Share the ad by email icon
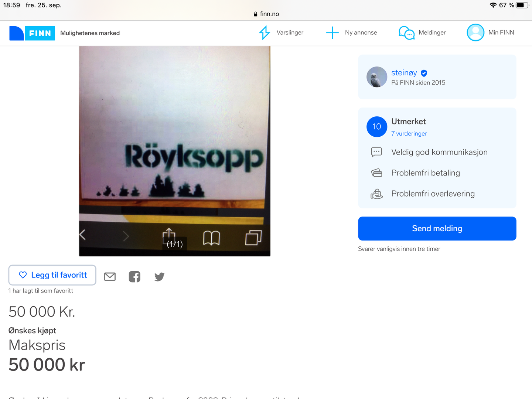532x399 pixels. point(110,276)
